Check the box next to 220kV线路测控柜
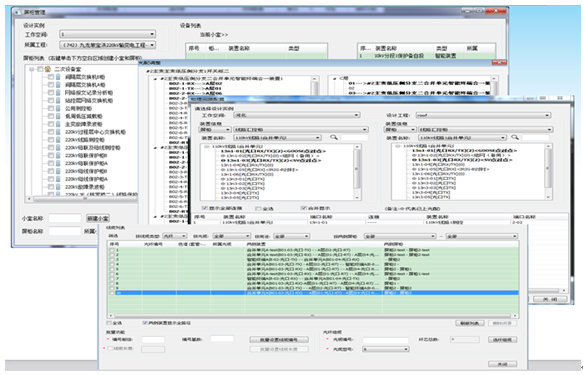 [51, 140]
